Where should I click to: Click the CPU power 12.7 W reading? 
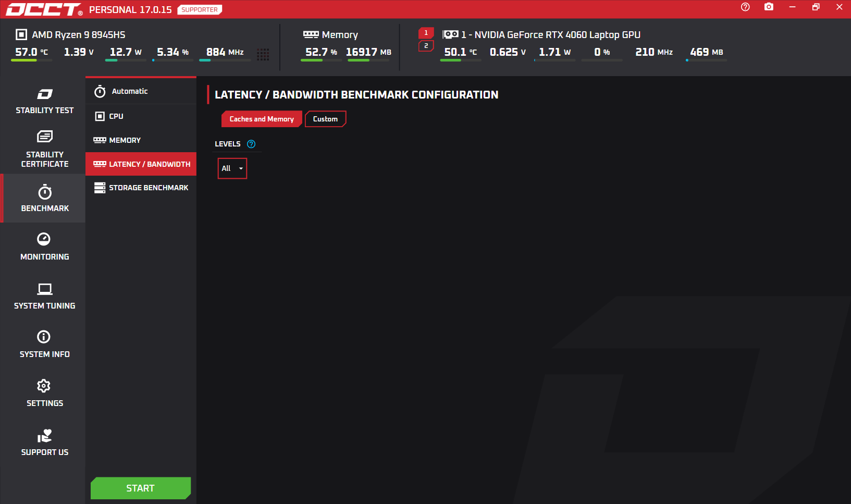(x=126, y=52)
